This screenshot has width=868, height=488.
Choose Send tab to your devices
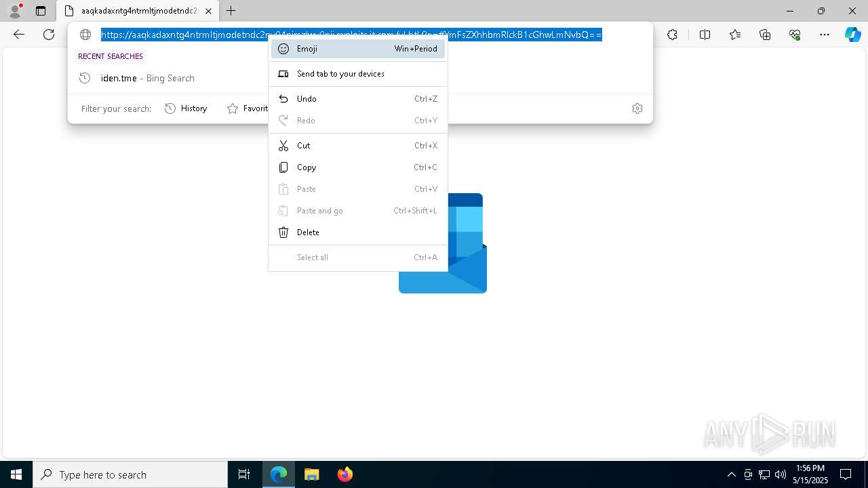[358, 74]
